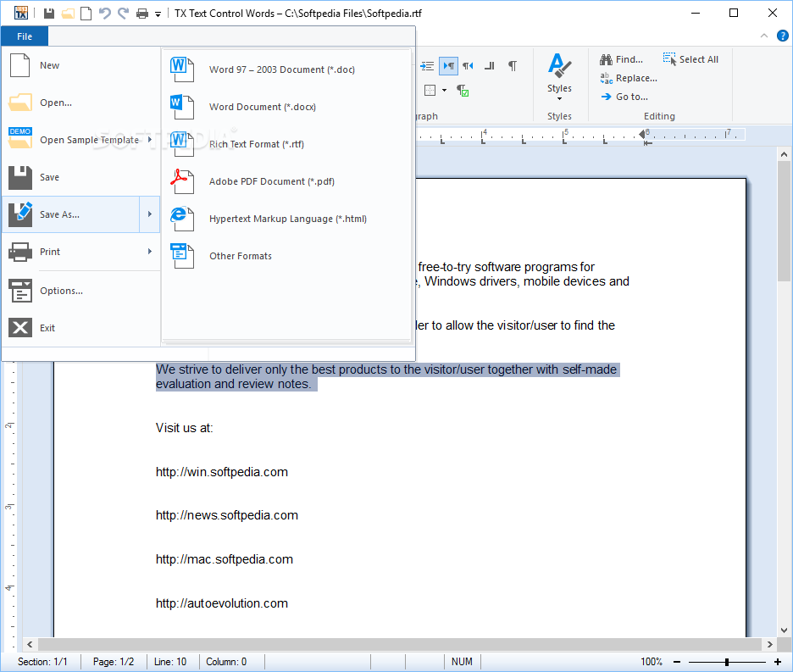Toggle right-to-left paragraph direction
This screenshot has height=672, width=793.
tap(469, 66)
